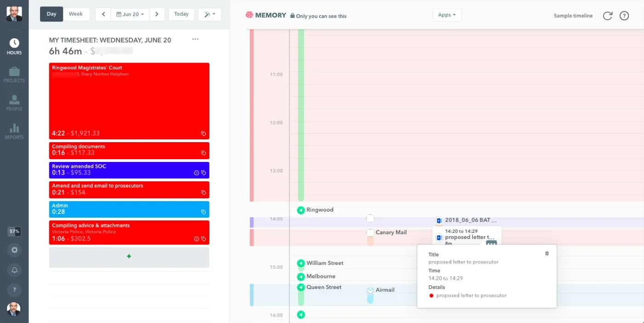Open the Hours section in sidebar
644x323 pixels.
coord(14,46)
